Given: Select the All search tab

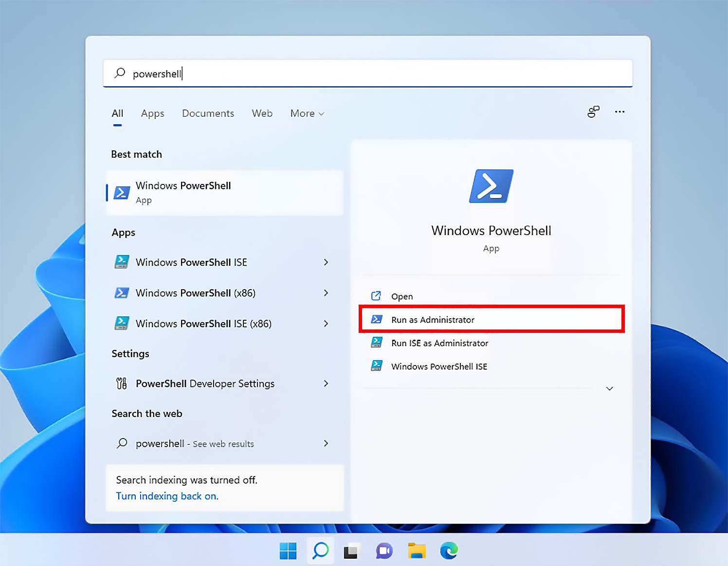Looking at the screenshot, I should [117, 113].
